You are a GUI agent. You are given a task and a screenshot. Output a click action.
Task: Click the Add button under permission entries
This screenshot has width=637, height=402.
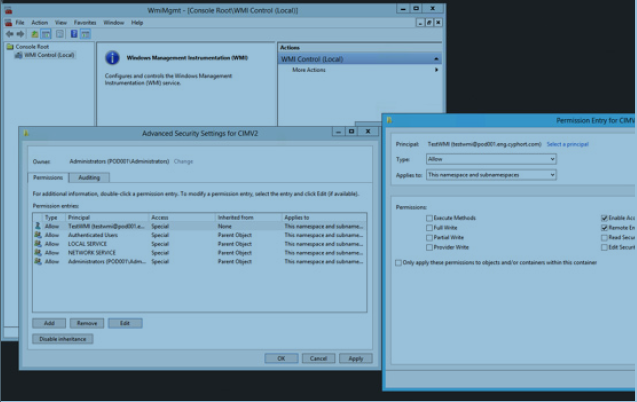[49, 323]
